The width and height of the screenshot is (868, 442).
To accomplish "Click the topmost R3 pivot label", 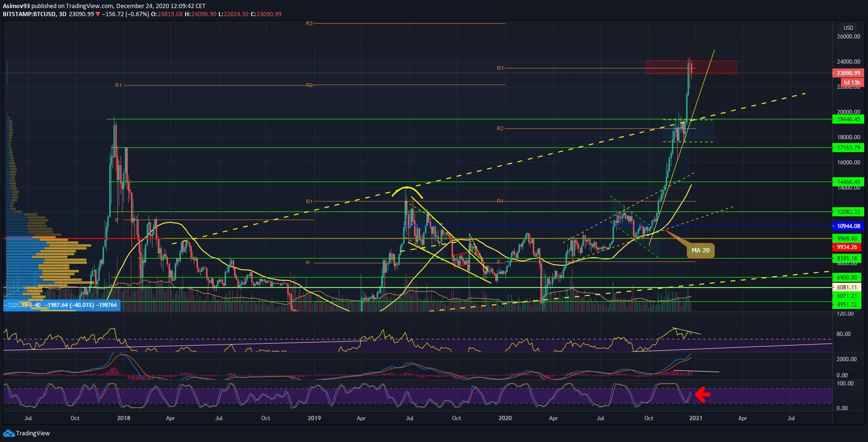I will pyautogui.click(x=309, y=23).
